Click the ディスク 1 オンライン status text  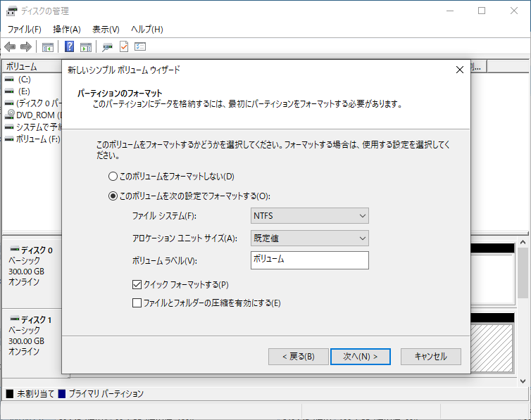pyautogui.click(x=24, y=352)
